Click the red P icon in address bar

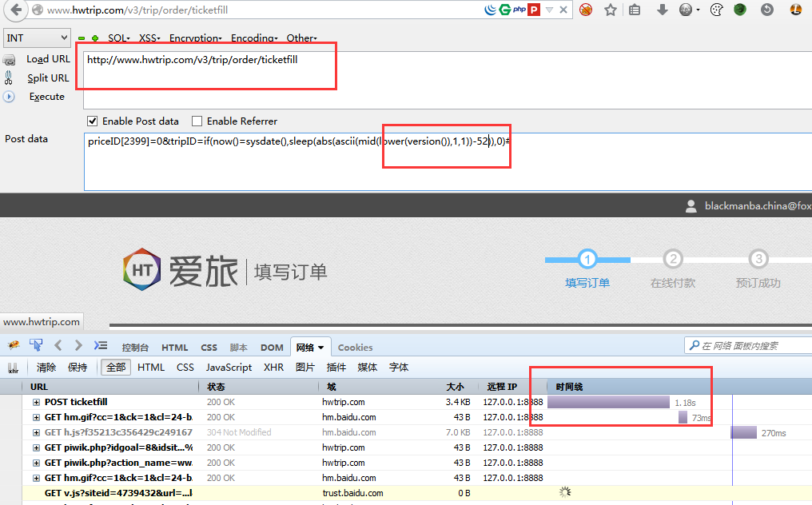point(534,10)
